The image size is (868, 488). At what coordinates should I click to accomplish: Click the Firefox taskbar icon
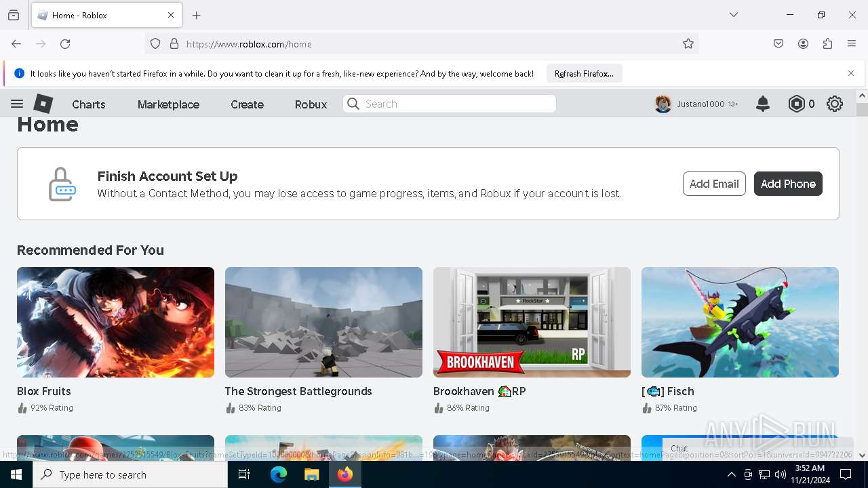tap(345, 474)
